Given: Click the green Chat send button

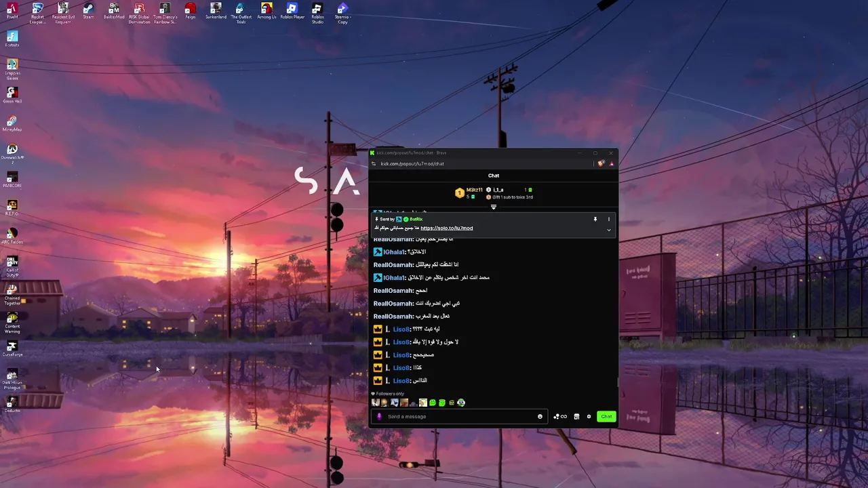Looking at the screenshot, I should pos(606,416).
